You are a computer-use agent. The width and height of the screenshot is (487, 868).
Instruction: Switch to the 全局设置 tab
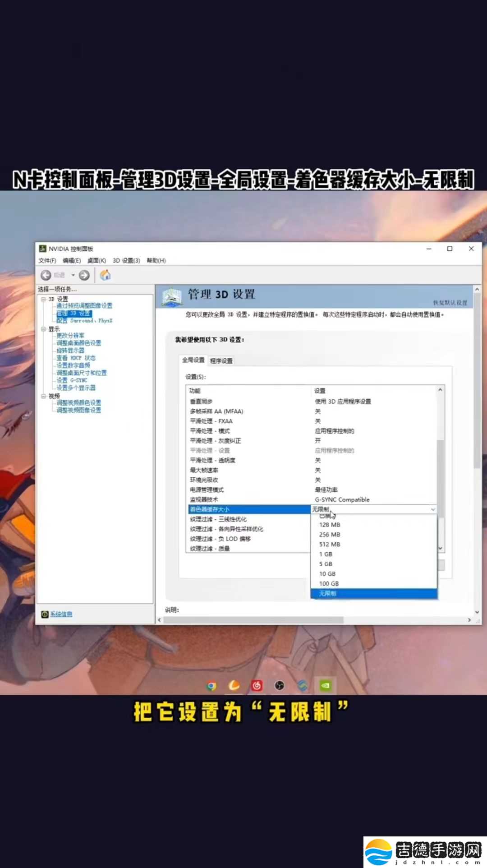point(193,360)
